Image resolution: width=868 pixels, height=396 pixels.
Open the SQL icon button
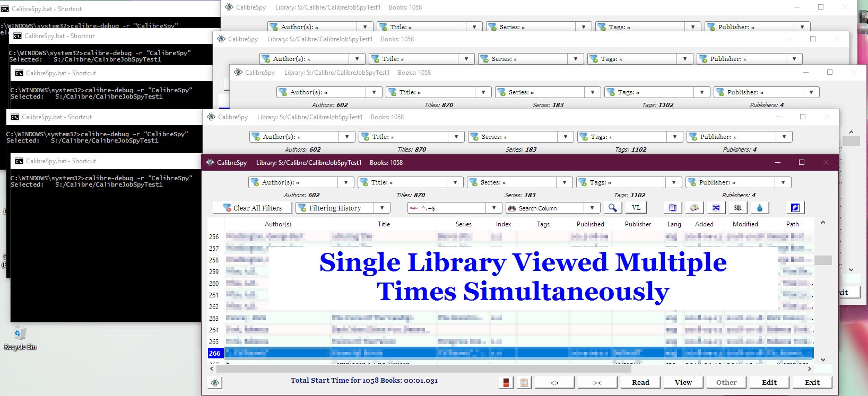738,208
